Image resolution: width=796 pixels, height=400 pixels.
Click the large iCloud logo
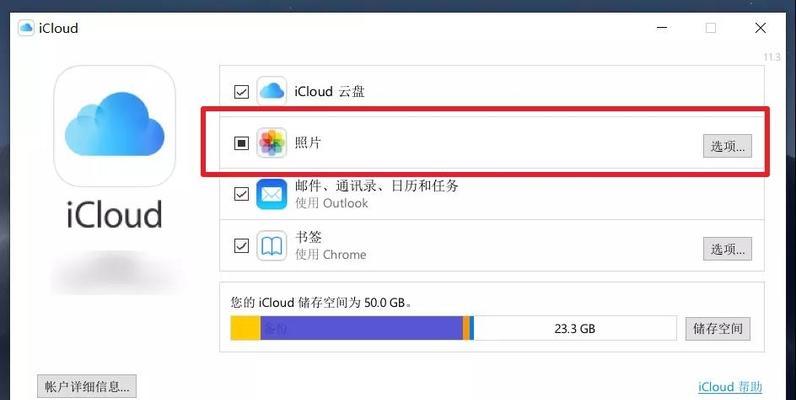click(114, 125)
